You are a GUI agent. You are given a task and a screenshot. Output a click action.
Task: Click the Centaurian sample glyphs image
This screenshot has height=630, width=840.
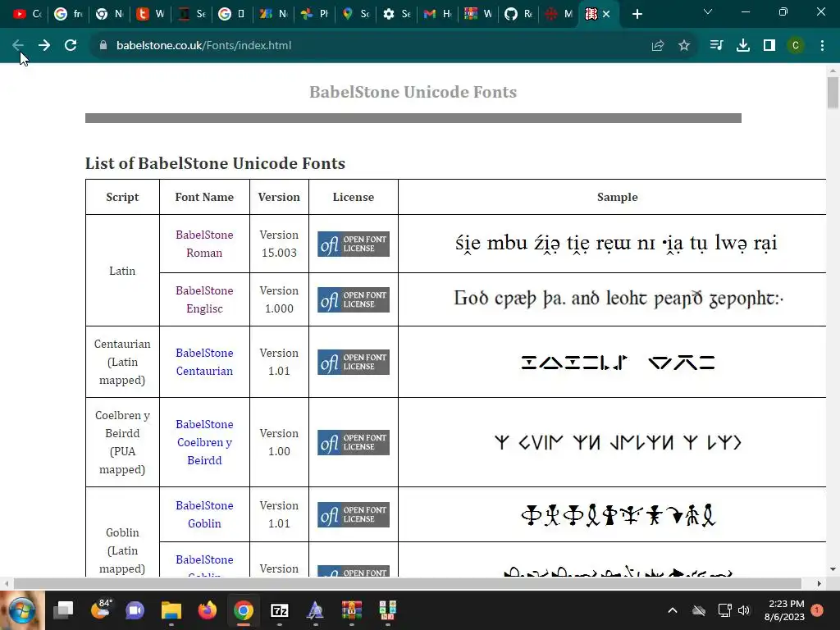coord(618,363)
